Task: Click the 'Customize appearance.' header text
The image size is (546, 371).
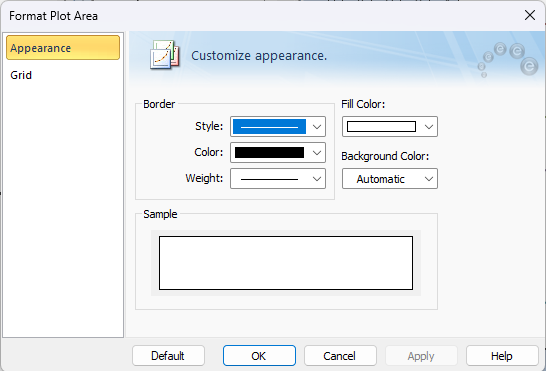Action: coord(259,56)
